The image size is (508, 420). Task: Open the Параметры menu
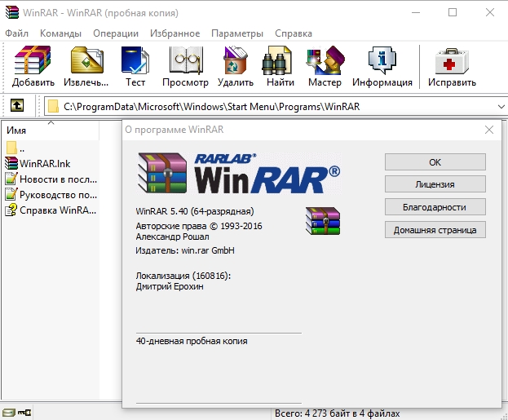tap(237, 33)
